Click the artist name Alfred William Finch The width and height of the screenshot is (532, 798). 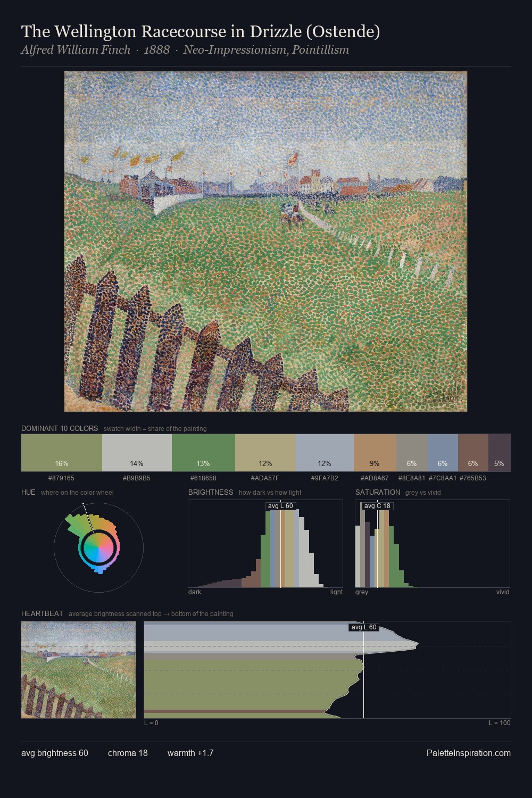coord(76,50)
